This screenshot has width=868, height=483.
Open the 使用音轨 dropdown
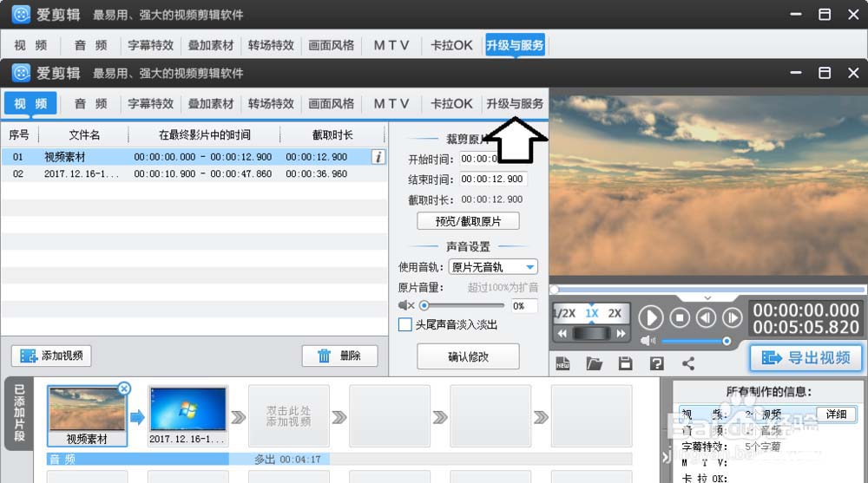coord(493,267)
